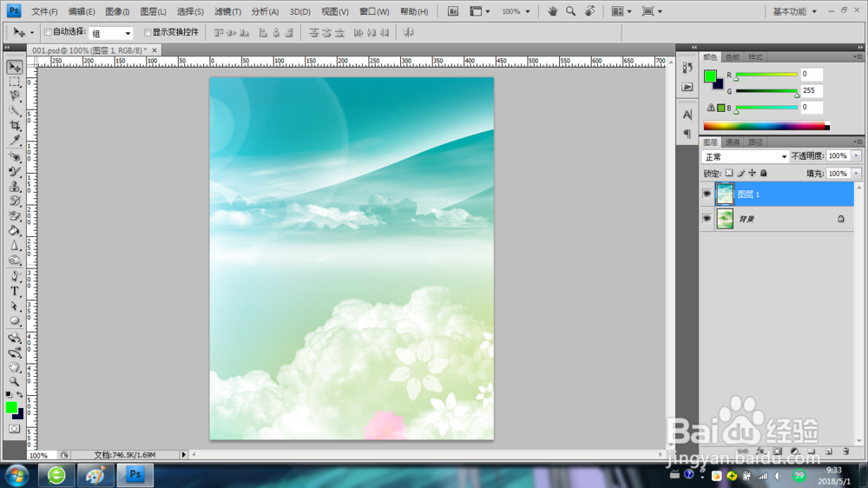Select the Ellipse shape tool
The image size is (868, 488).
point(15,320)
